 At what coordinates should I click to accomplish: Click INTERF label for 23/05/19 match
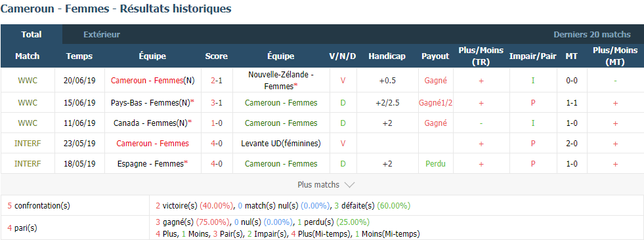click(28, 144)
